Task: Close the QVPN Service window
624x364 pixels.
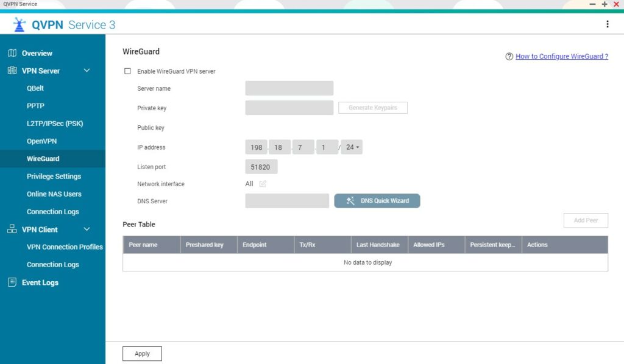Action: (617, 4)
